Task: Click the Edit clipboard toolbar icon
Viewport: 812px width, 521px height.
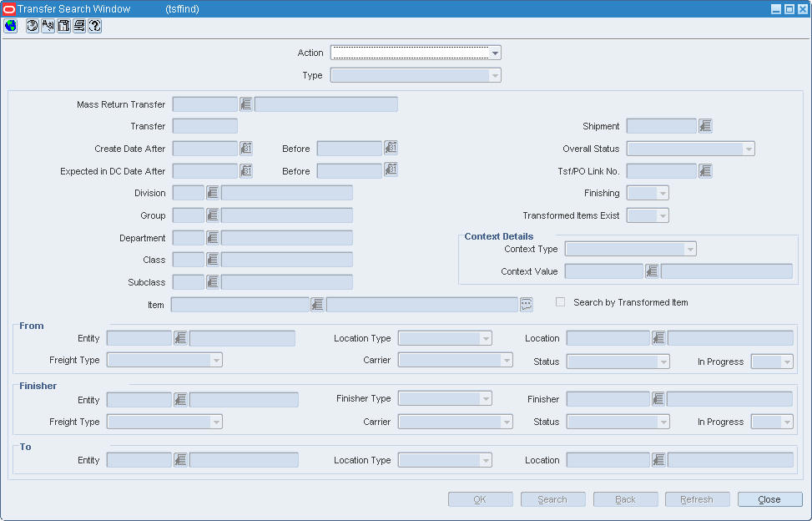Action: tap(63, 26)
